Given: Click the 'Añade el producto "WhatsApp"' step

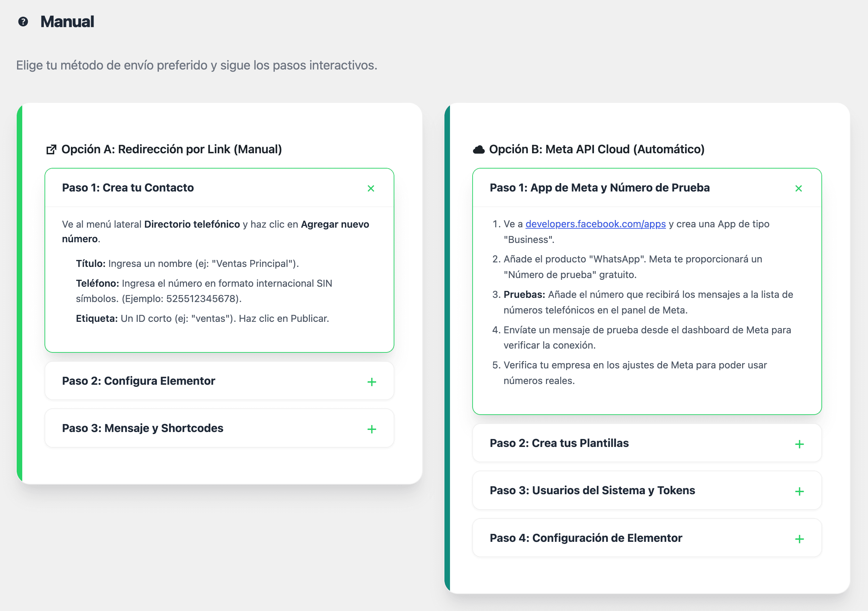Looking at the screenshot, I should pos(633,267).
